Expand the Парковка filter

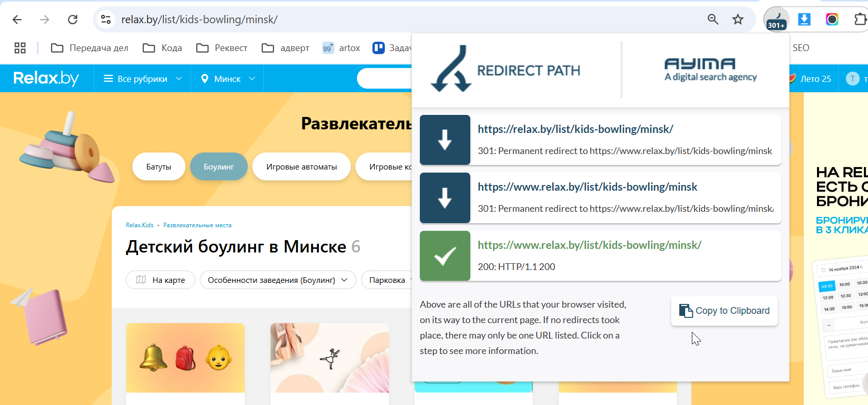coord(387,280)
